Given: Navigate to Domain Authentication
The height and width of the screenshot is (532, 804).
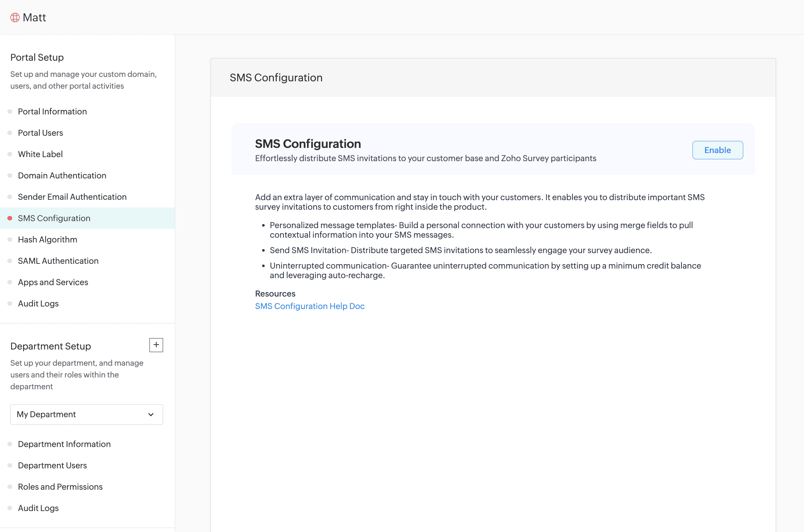Looking at the screenshot, I should point(62,175).
